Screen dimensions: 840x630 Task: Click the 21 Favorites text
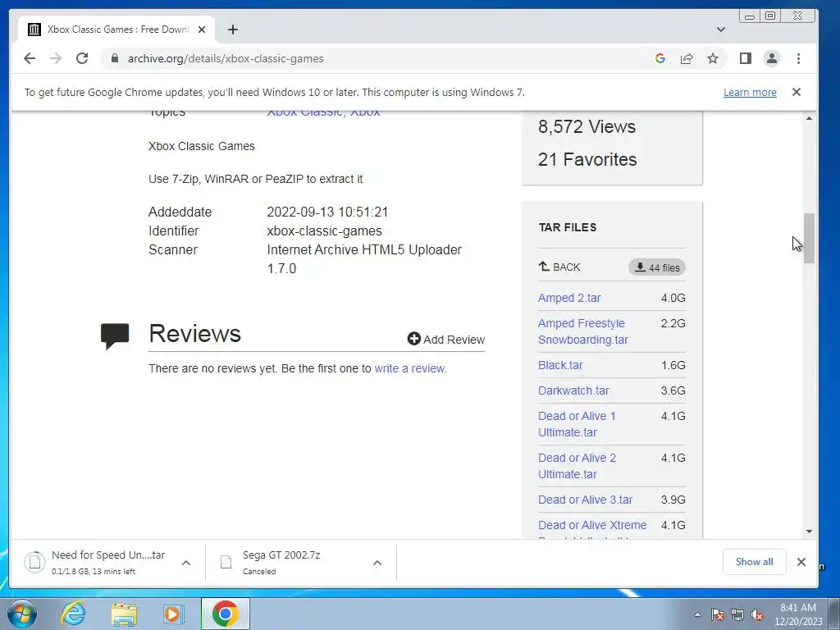pyautogui.click(x=587, y=160)
